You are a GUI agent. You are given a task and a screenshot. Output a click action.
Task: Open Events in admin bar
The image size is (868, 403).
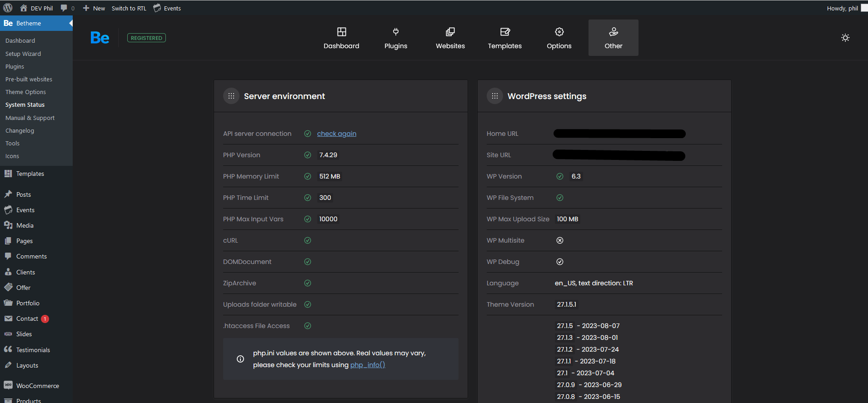coord(167,8)
